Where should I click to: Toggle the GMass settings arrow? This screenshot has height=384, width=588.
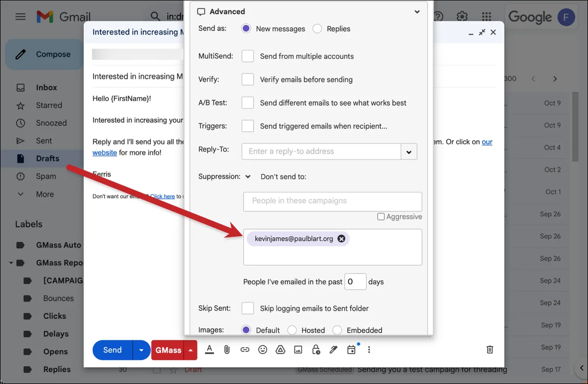(x=191, y=350)
